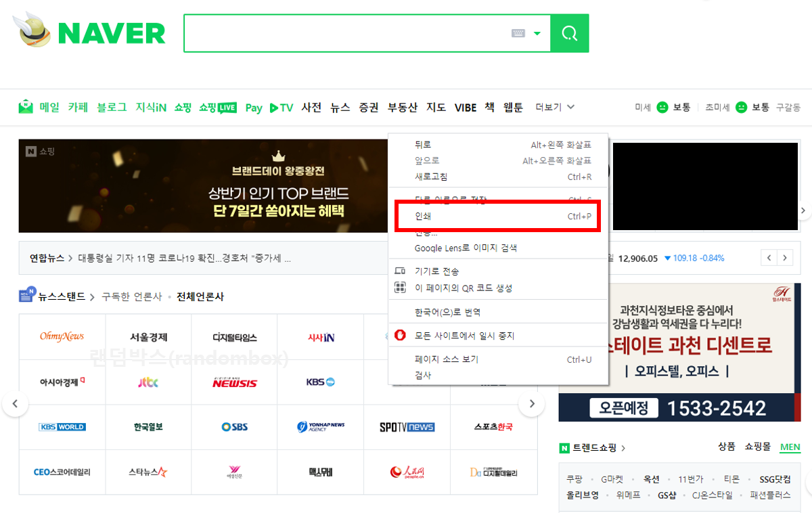Expand the 더보기 menu chevron

(570, 107)
